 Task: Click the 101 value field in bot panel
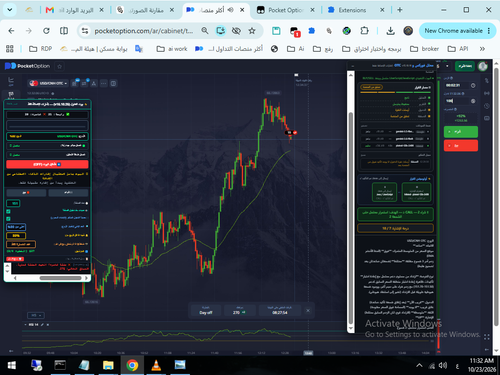pos(13,203)
